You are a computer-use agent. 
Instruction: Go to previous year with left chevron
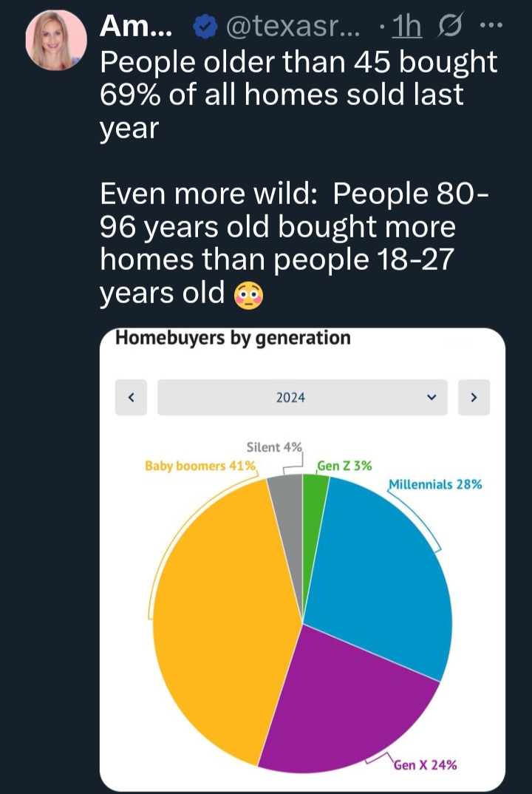click(131, 398)
